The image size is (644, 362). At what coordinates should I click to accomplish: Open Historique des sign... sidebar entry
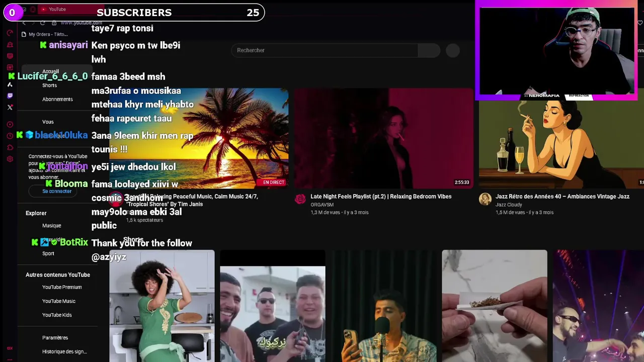click(64, 351)
